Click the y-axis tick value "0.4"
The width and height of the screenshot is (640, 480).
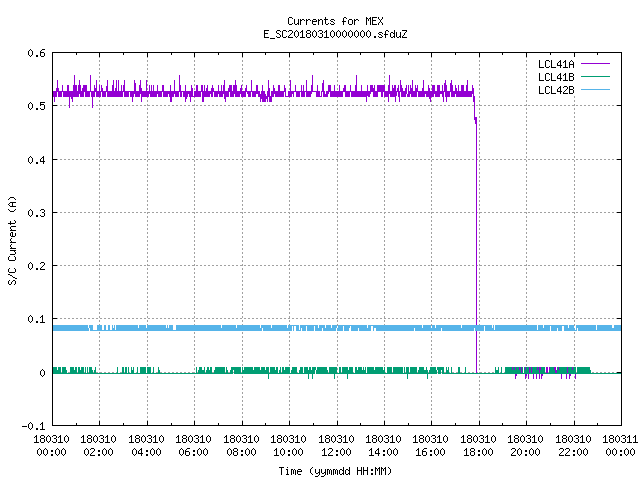point(36,160)
